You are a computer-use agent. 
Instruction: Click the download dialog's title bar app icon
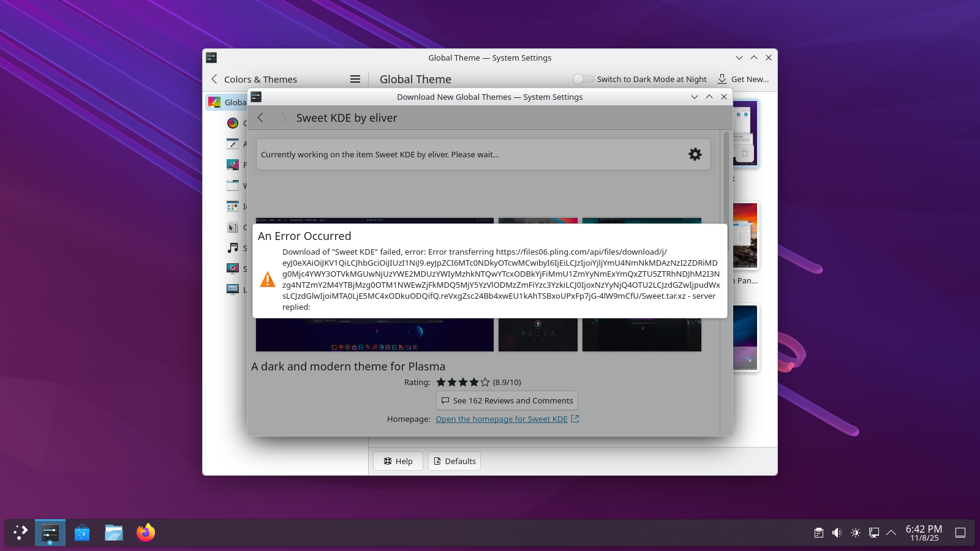coord(256,97)
